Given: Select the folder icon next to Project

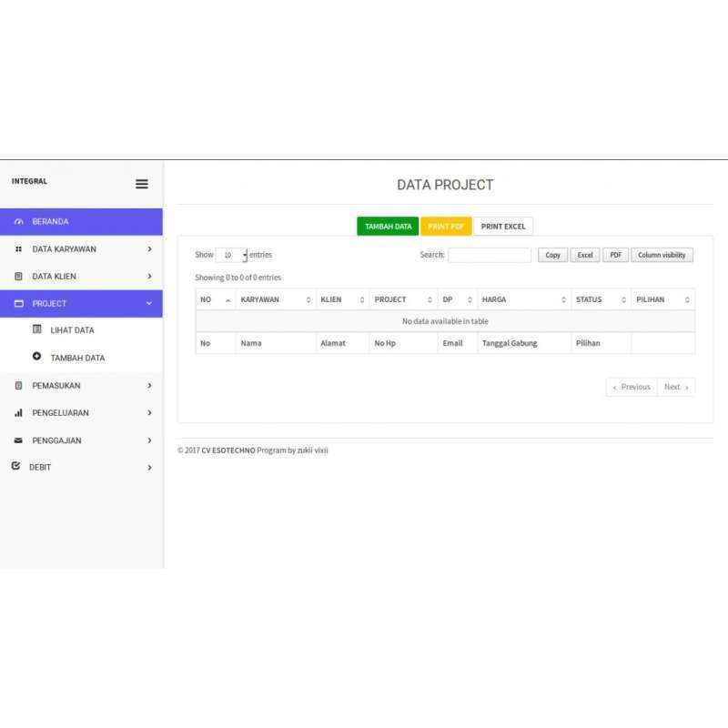Looking at the screenshot, I should (x=20, y=303).
